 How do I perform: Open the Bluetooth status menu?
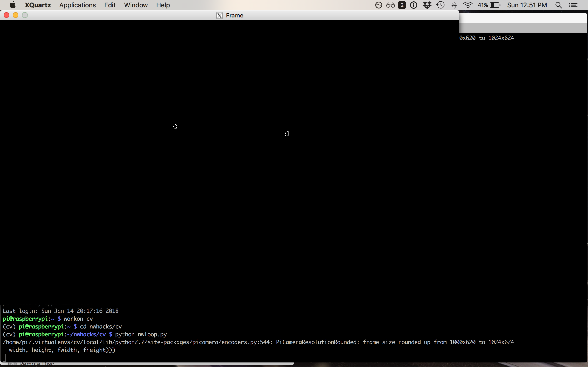point(454,5)
